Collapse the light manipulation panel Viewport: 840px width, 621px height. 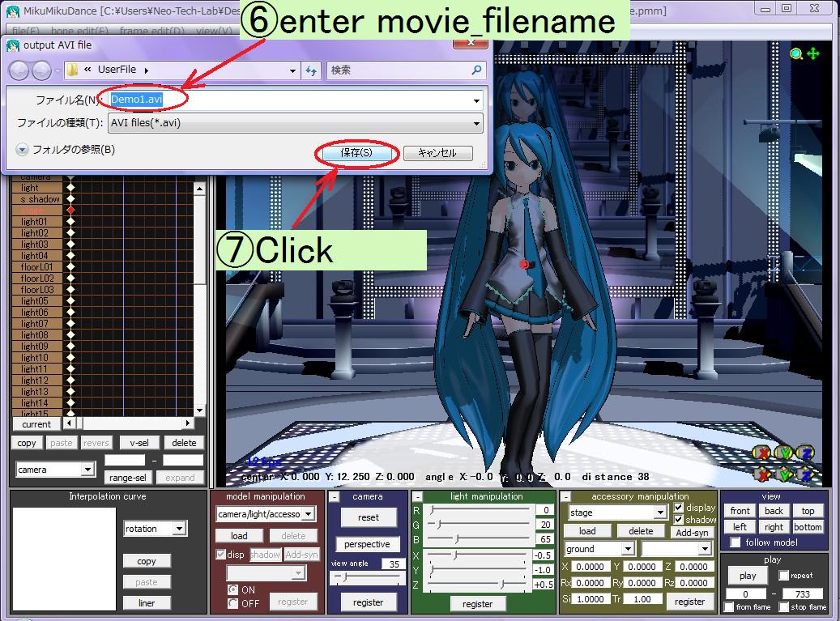pos(418,497)
